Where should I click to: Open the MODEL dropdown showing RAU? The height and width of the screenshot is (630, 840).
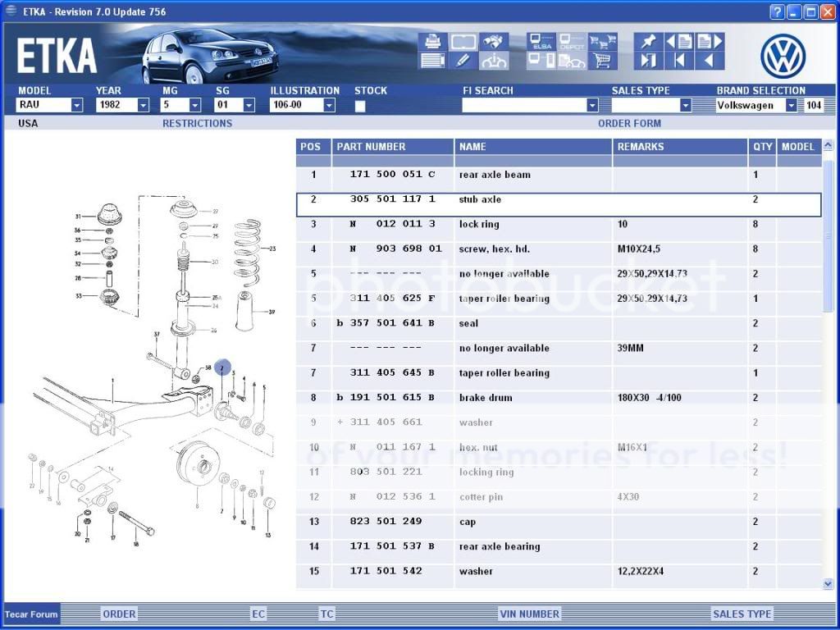76,106
